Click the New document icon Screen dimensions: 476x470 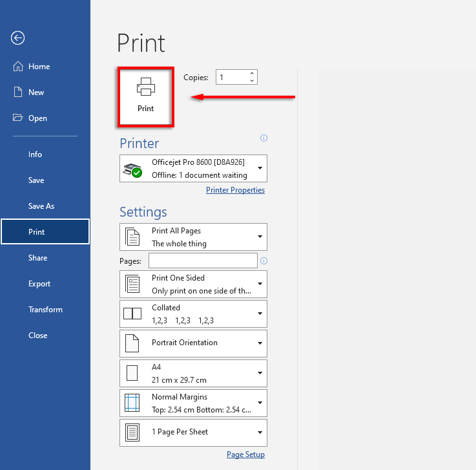tap(18, 92)
